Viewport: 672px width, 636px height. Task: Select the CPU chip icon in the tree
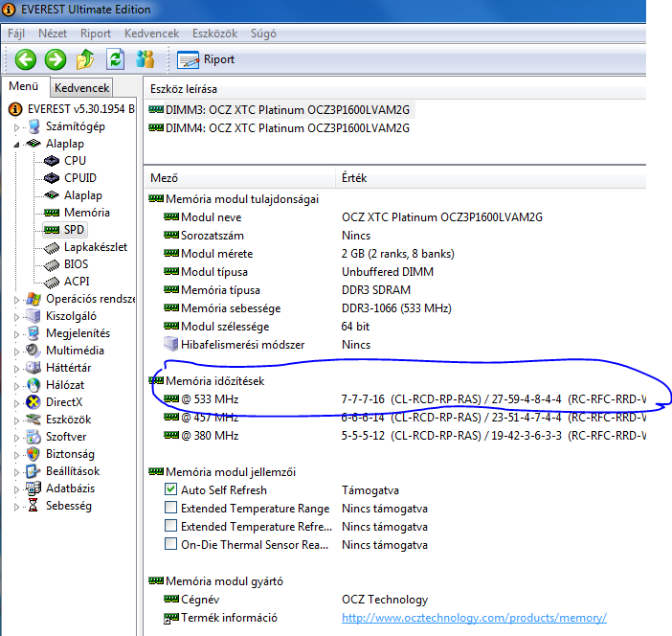click(52, 161)
